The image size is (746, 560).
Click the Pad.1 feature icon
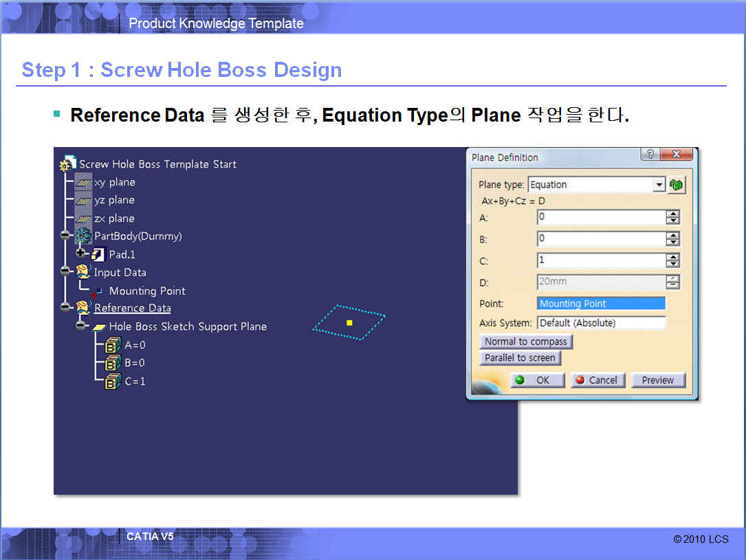[x=98, y=254]
